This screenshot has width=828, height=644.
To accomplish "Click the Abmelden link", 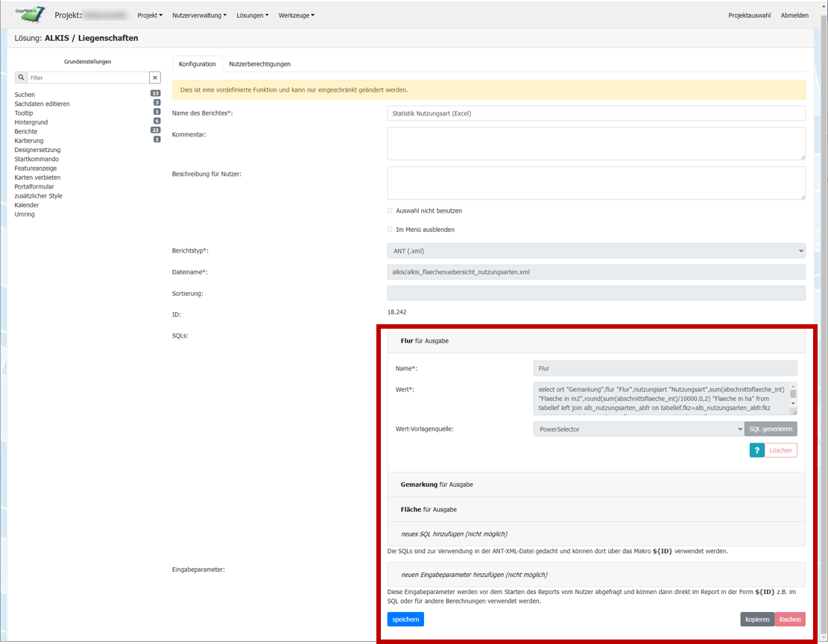I will pyautogui.click(x=794, y=15).
